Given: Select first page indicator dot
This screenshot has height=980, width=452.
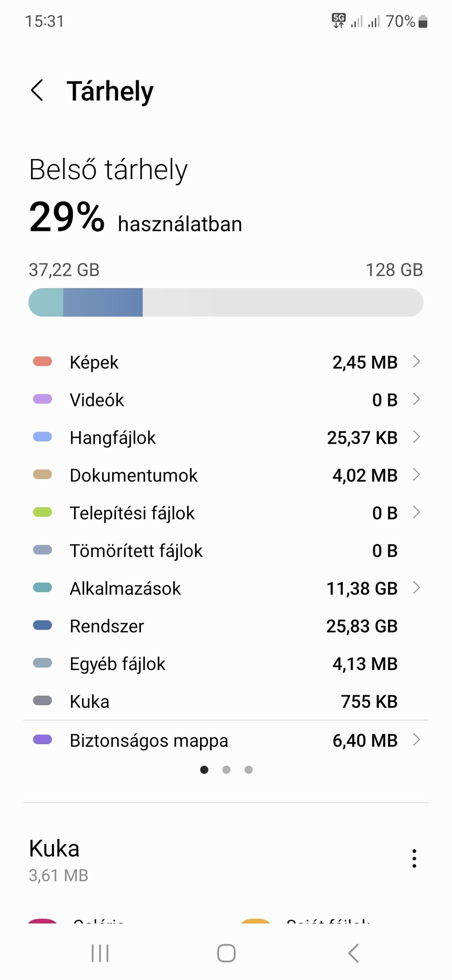Looking at the screenshot, I should click(x=204, y=770).
